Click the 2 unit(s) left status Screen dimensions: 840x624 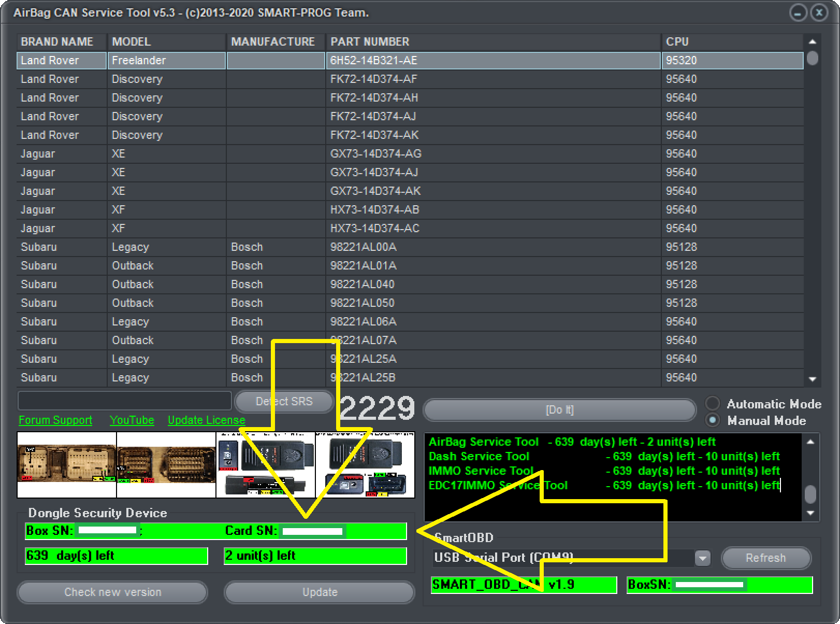coord(315,556)
